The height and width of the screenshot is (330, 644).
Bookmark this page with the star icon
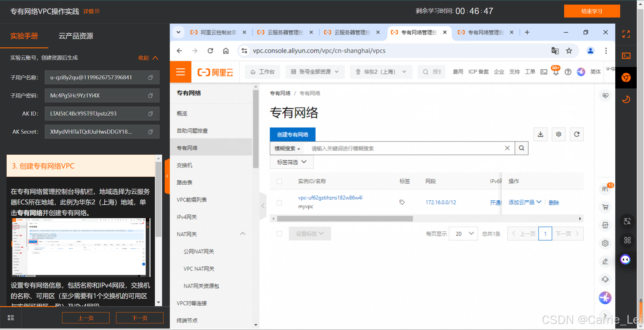click(569, 51)
